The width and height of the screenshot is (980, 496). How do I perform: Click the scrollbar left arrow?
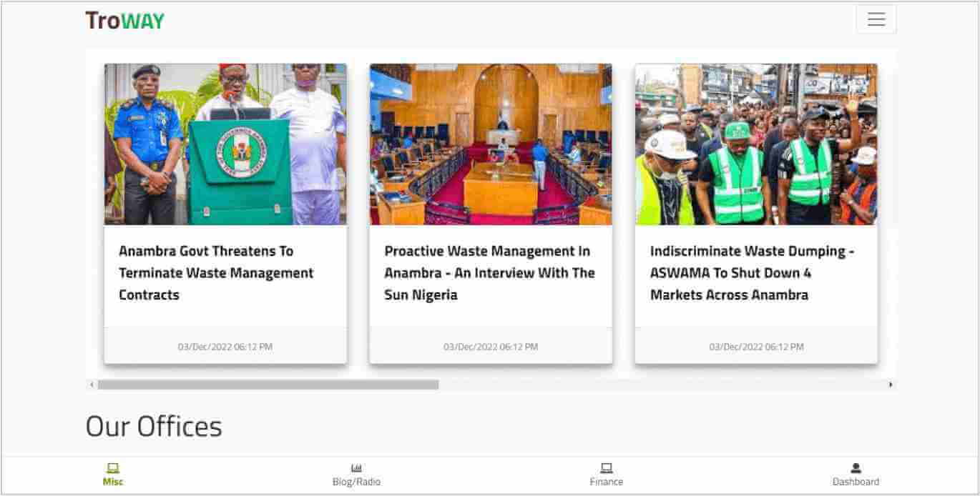92,385
